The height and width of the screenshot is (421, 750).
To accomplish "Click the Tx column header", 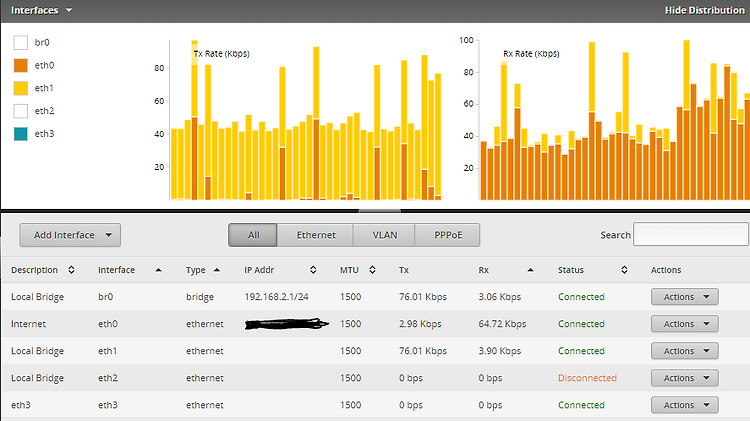I will click(x=404, y=270).
